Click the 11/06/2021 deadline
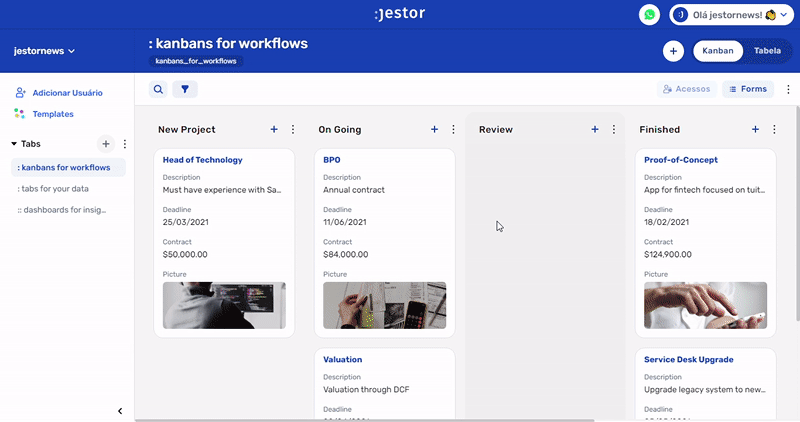This screenshot has width=800, height=422. coord(344,222)
